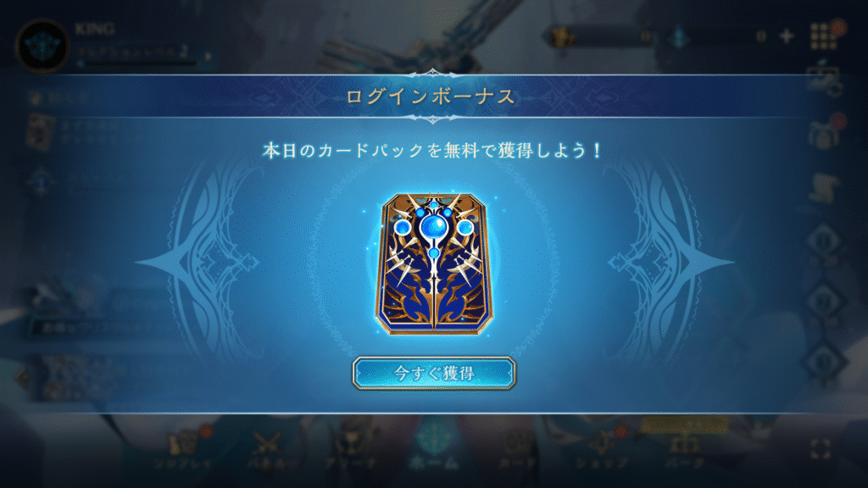This screenshot has height=488, width=868.
Task: Open the バトル crossed-swords tab
Action: [268, 449]
